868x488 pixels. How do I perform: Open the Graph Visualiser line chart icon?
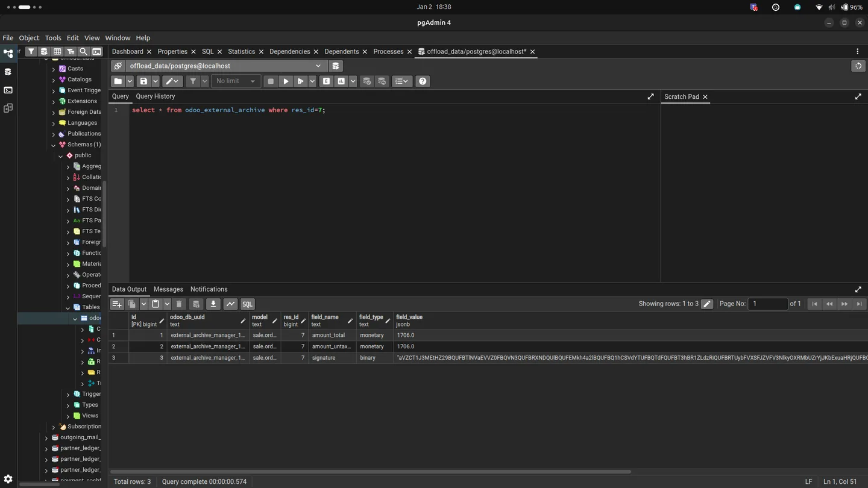(230, 304)
